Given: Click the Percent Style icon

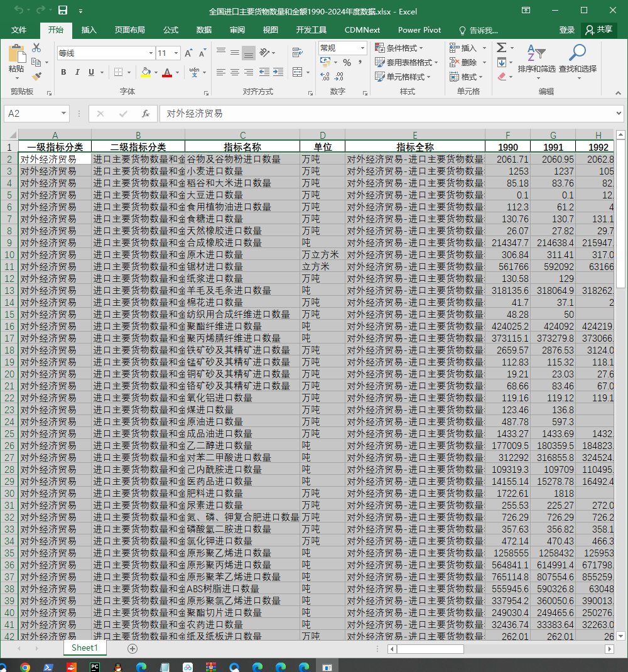Looking at the screenshot, I should (x=347, y=63).
